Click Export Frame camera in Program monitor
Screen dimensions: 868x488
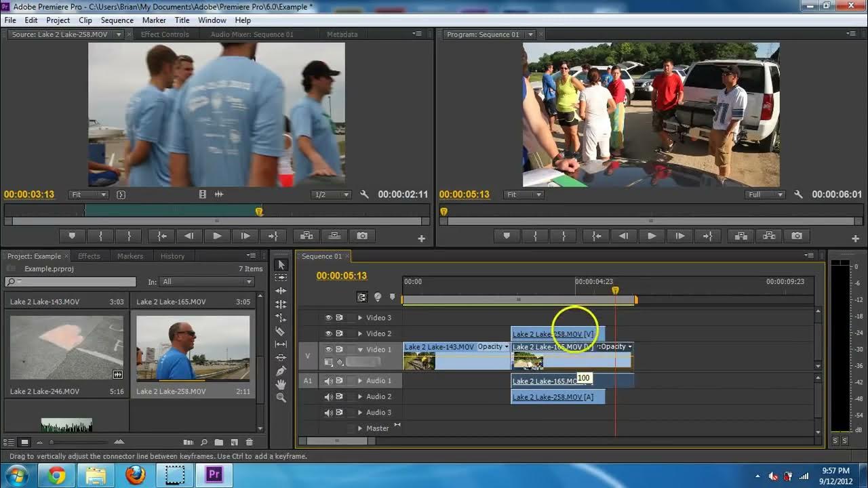point(797,236)
